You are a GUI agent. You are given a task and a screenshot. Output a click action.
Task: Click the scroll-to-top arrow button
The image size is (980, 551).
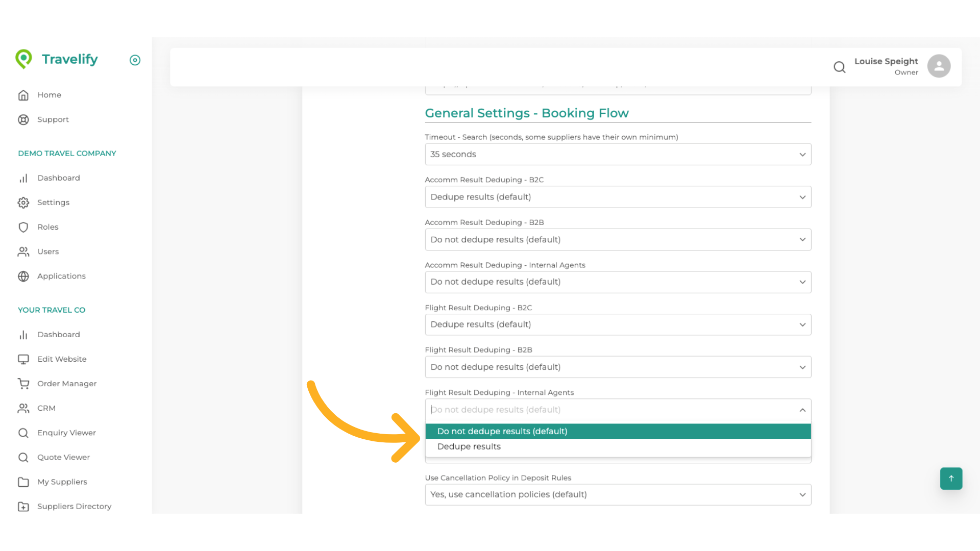click(951, 479)
